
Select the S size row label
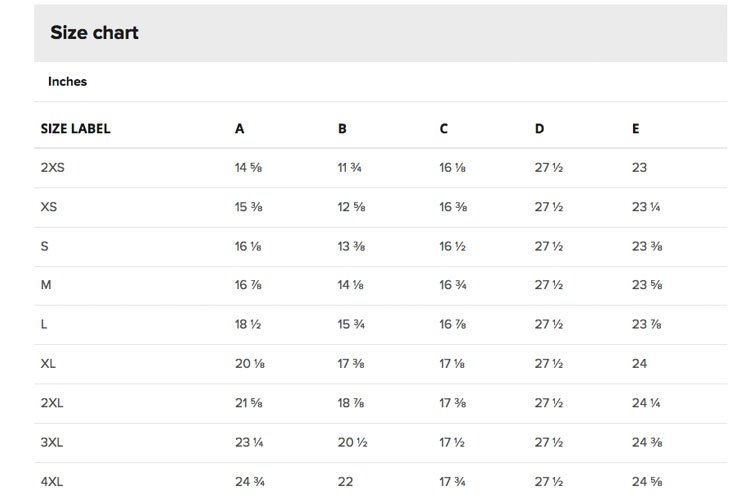pos(44,246)
